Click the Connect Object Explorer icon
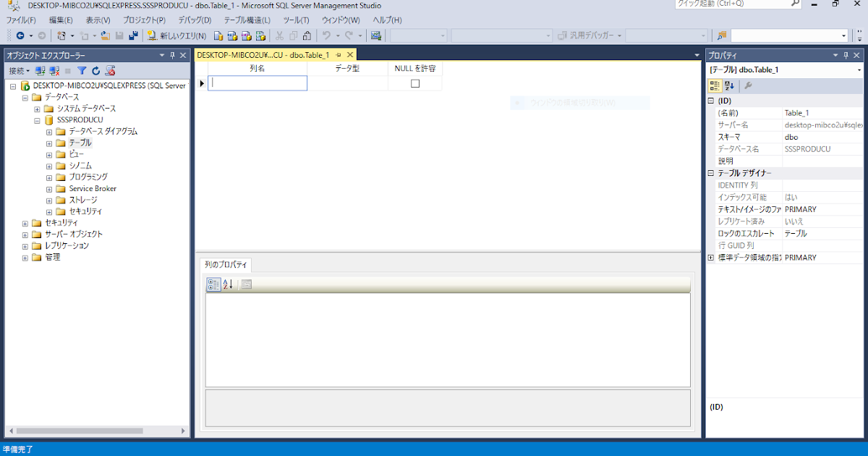 [x=41, y=71]
